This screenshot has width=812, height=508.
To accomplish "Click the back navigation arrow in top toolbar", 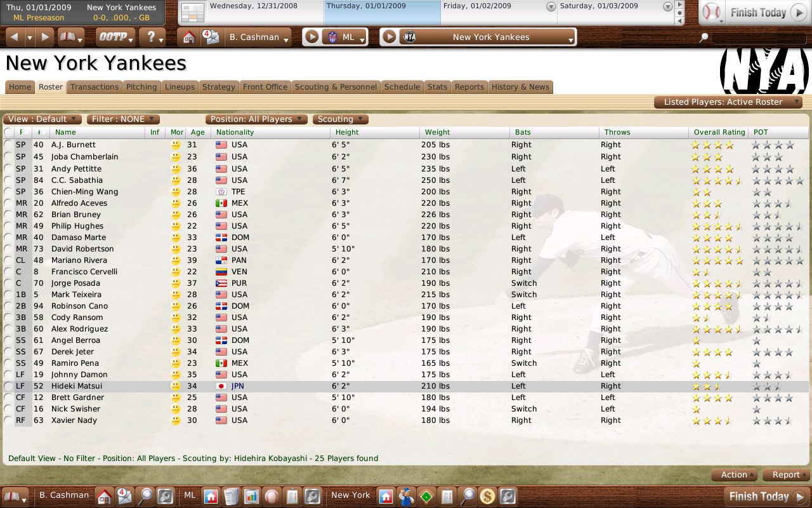I will point(15,37).
